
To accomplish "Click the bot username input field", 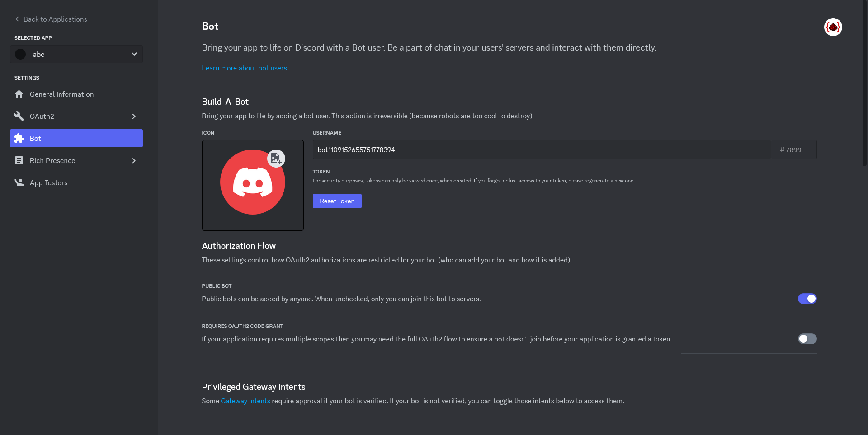I will (x=542, y=150).
